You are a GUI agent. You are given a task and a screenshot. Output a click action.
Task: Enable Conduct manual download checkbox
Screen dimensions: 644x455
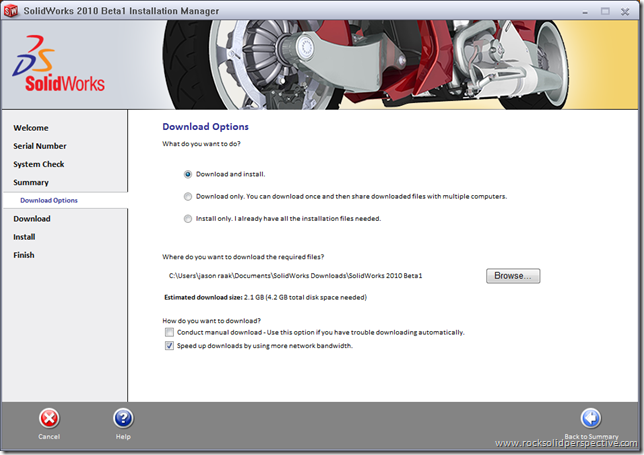169,332
